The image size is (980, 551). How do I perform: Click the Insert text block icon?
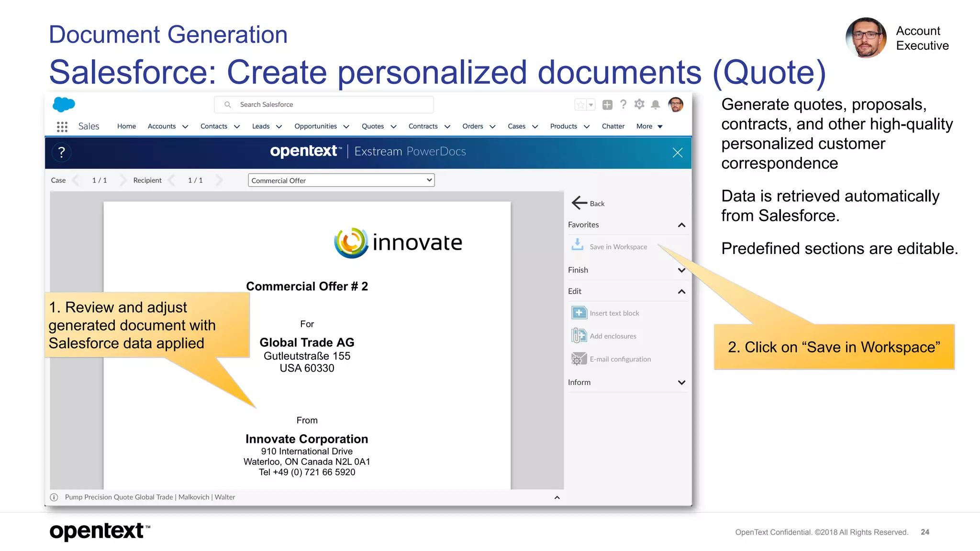click(579, 313)
